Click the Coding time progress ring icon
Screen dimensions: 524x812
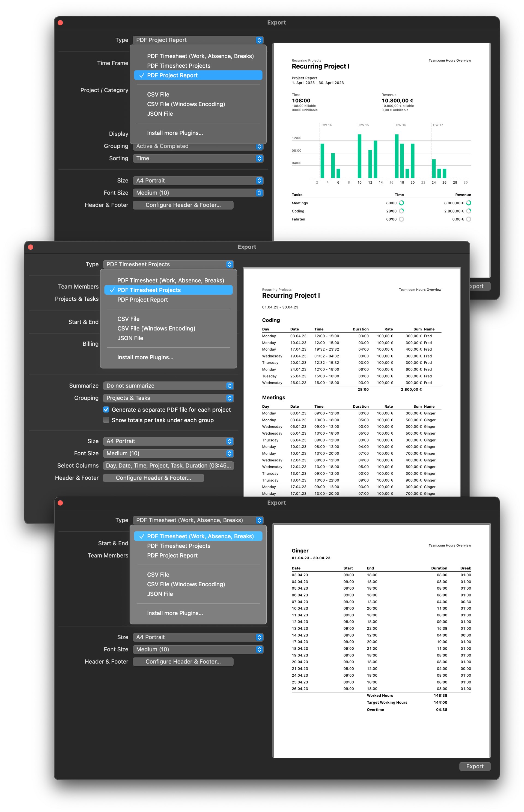pyautogui.click(x=401, y=211)
